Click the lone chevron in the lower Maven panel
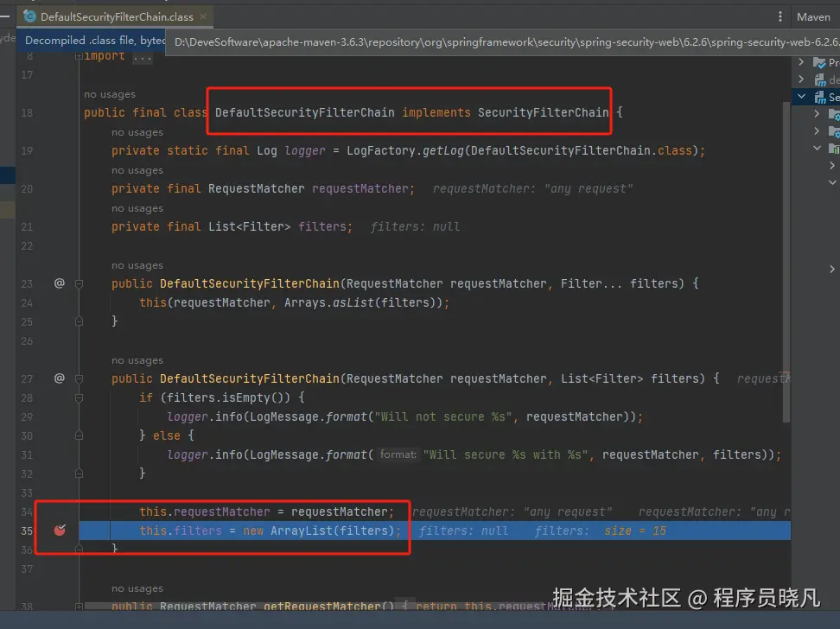Image resolution: width=840 pixels, height=629 pixels. pos(832,269)
